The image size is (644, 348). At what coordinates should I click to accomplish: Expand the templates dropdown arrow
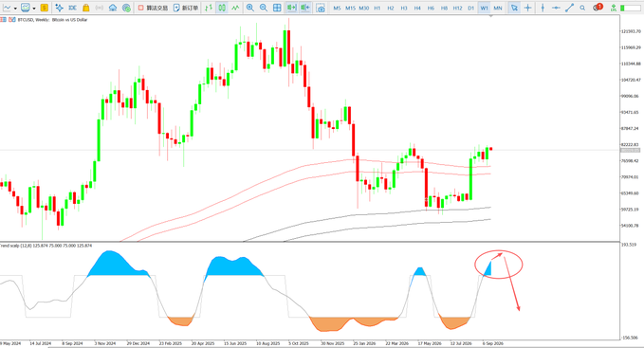tap(34, 9)
